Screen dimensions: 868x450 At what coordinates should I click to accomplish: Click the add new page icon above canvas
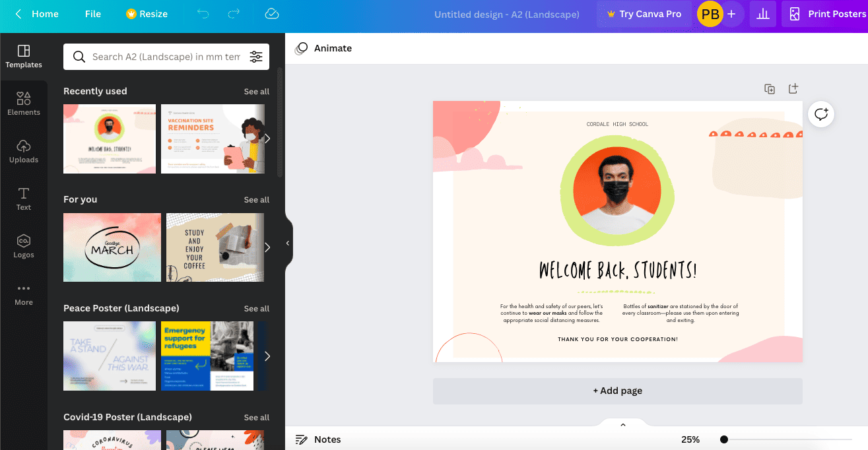click(x=793, y=88)
